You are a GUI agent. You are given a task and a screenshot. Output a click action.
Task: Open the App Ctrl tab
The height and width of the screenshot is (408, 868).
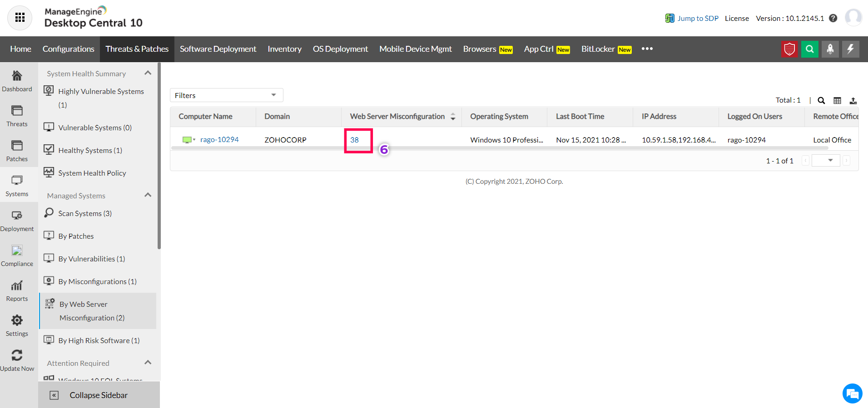(x=547, y=49)
